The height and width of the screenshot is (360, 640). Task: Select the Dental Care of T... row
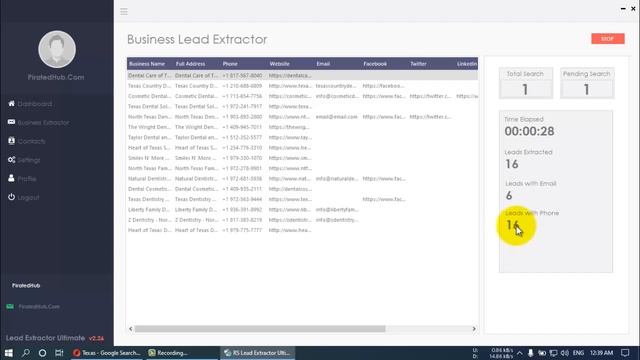pos(302,76)
